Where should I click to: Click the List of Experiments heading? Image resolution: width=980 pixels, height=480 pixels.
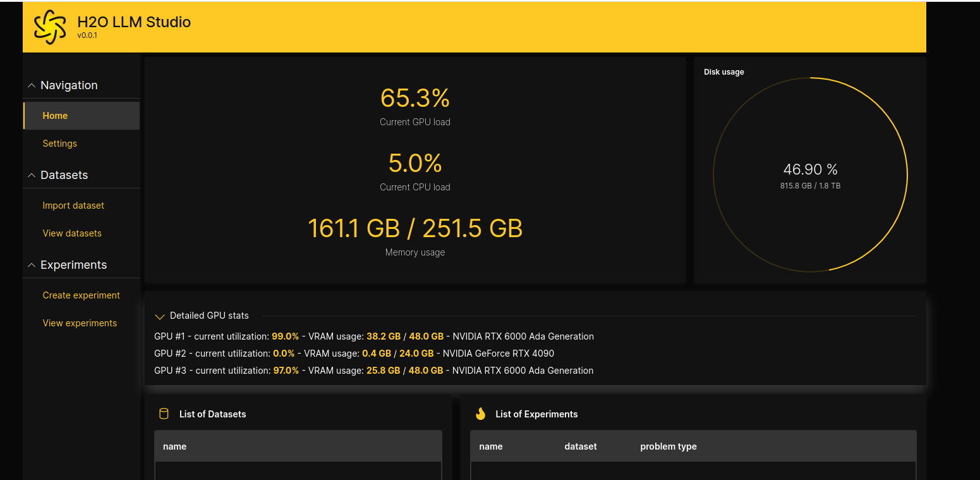[x=536, y=414]
